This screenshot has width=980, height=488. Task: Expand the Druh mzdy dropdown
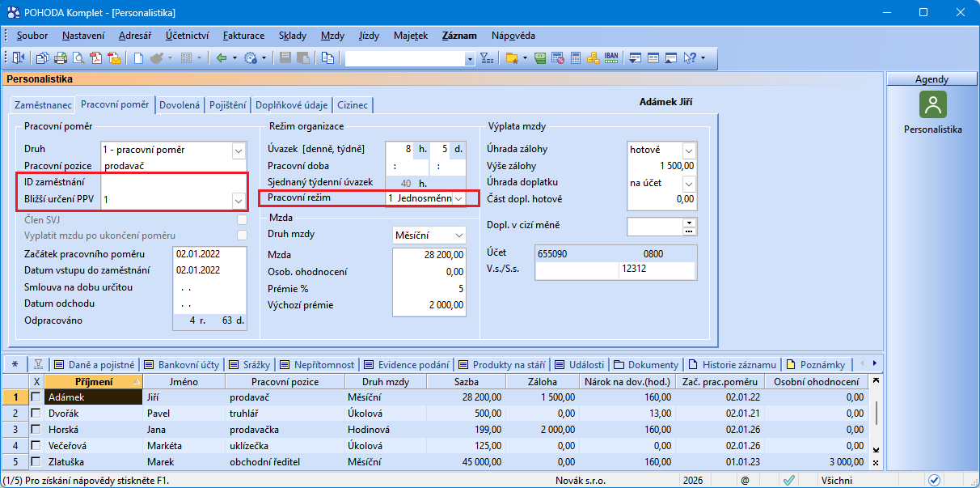pos(458,235)
